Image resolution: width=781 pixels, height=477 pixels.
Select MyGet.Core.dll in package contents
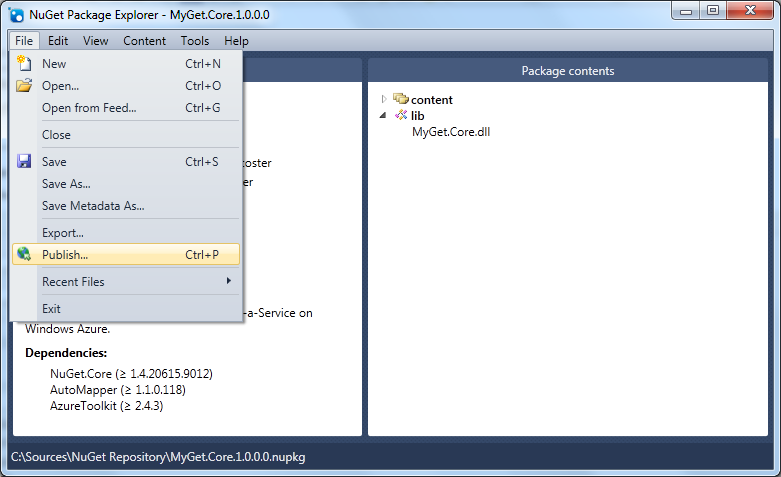coord(451,131)
